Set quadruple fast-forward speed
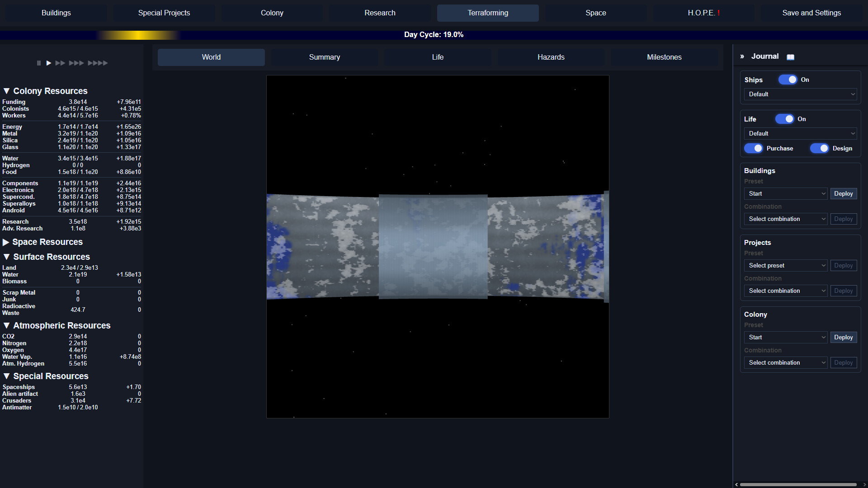 click(x=98, y=63)
